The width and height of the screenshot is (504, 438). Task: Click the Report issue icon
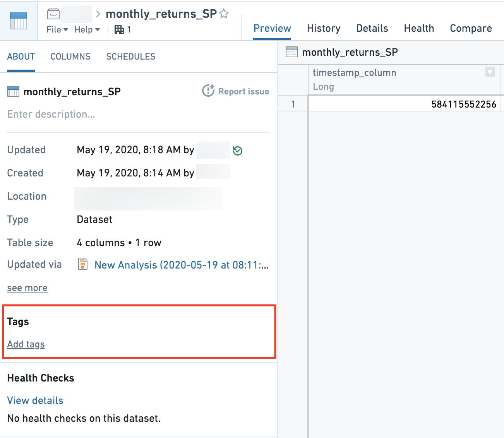208,91
